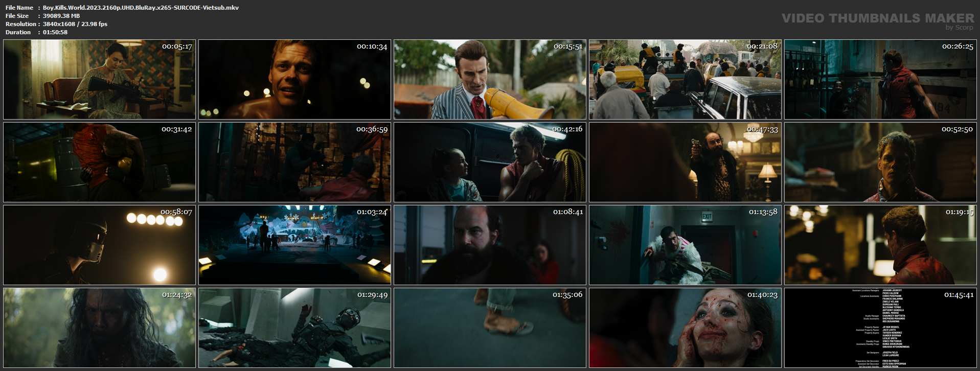This screenshot has width=980, height=371.
Task: Click the file size value 39089.38 MB
Action: tap(61, 16)
